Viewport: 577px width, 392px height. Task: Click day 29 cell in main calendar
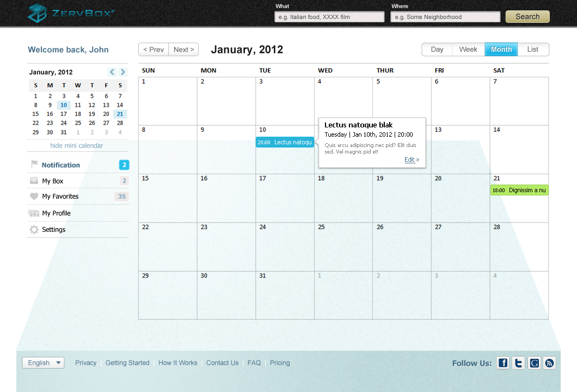point(168,295)
